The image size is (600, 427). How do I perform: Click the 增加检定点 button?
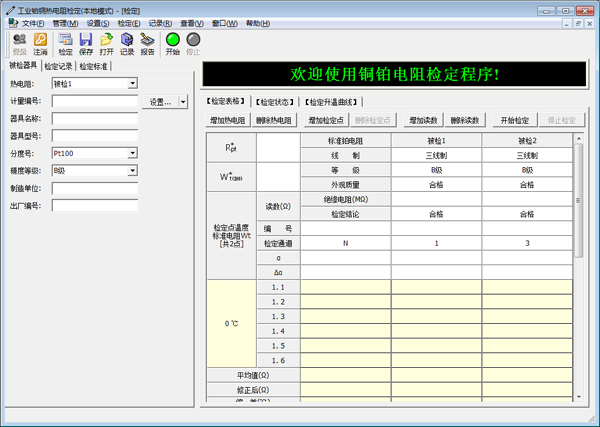(326, 120)
